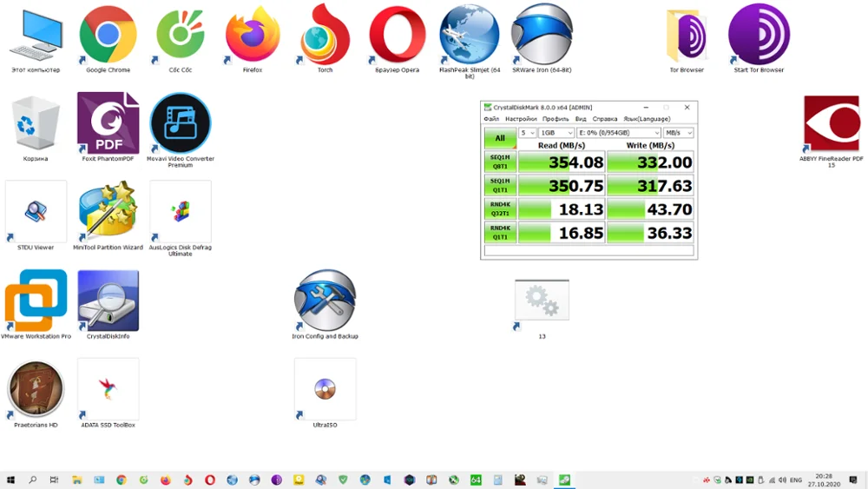Open the Windows Start menu
The height and width of the screenshot is (489, 868).
tap(10, 480)
